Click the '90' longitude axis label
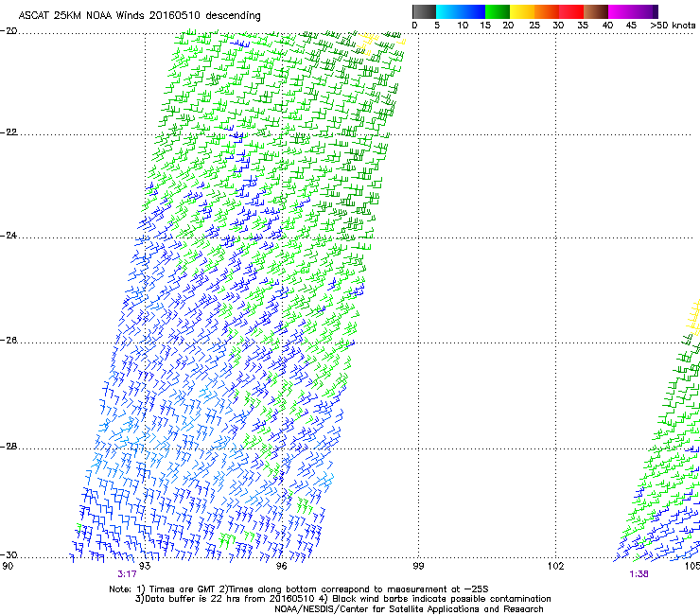The height and width of the screenshot is (615, 700). point(8,567)
